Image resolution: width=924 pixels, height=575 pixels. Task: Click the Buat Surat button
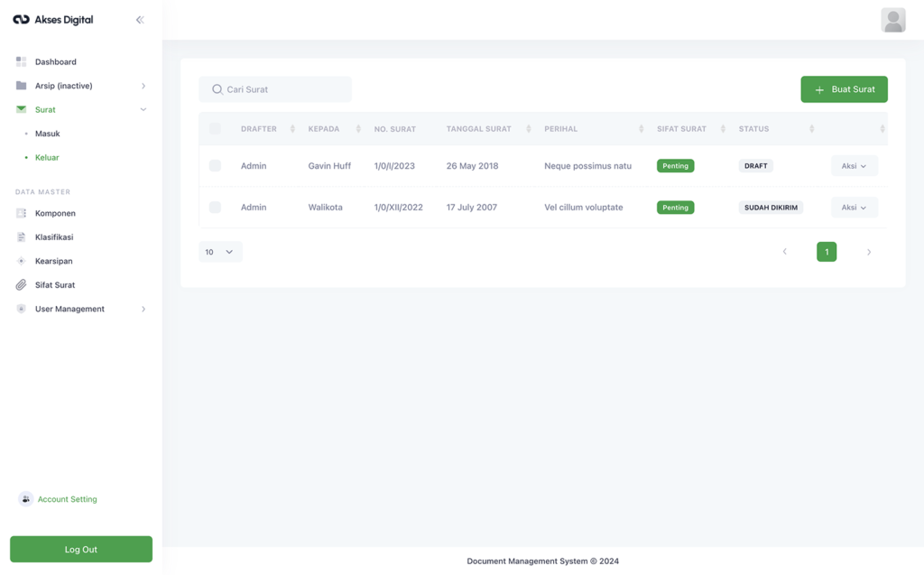(844, 89)
